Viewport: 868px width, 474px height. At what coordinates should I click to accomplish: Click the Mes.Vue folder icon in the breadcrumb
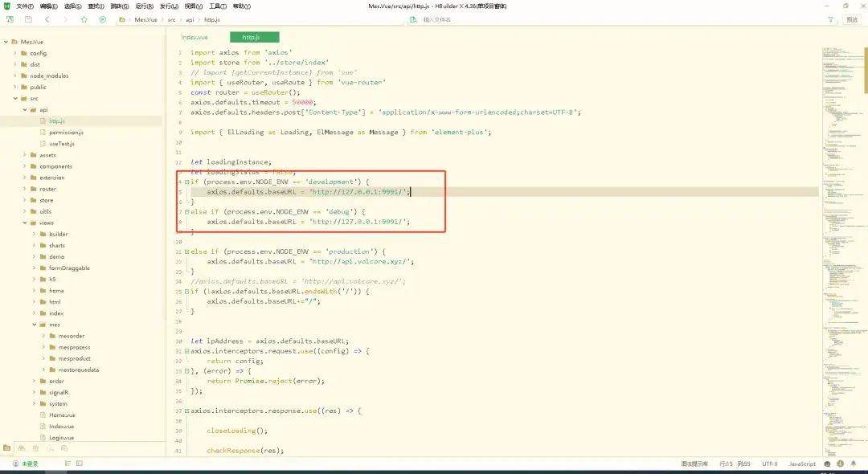coord(121,19)
